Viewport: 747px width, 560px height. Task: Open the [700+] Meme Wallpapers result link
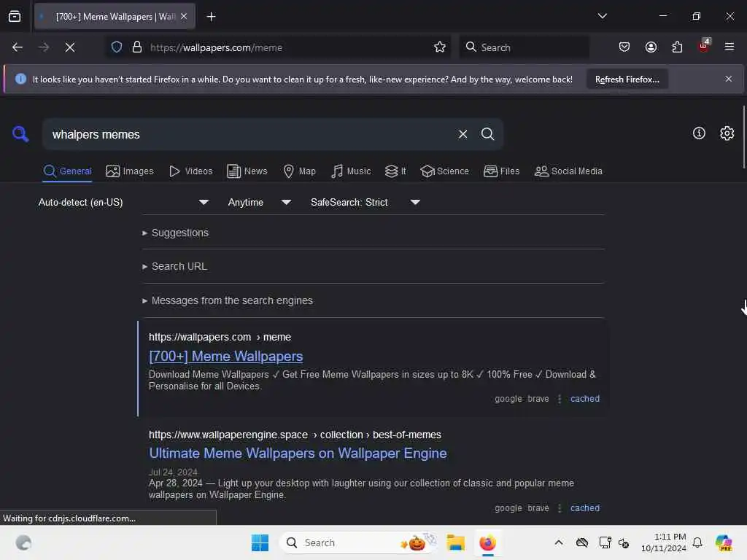pyautogui.click(x=226, y=356)
